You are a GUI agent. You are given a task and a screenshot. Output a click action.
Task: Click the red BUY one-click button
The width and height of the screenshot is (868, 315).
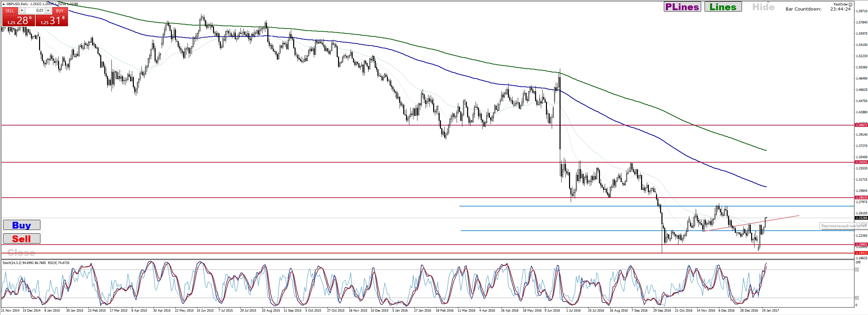pyautogui.click(x=60, y=11)
